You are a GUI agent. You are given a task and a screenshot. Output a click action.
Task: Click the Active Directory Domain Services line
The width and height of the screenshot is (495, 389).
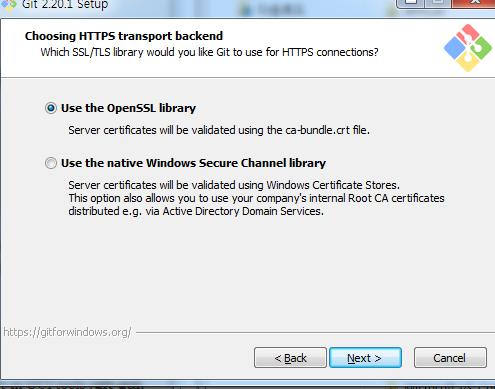click(x=196, y=211)
